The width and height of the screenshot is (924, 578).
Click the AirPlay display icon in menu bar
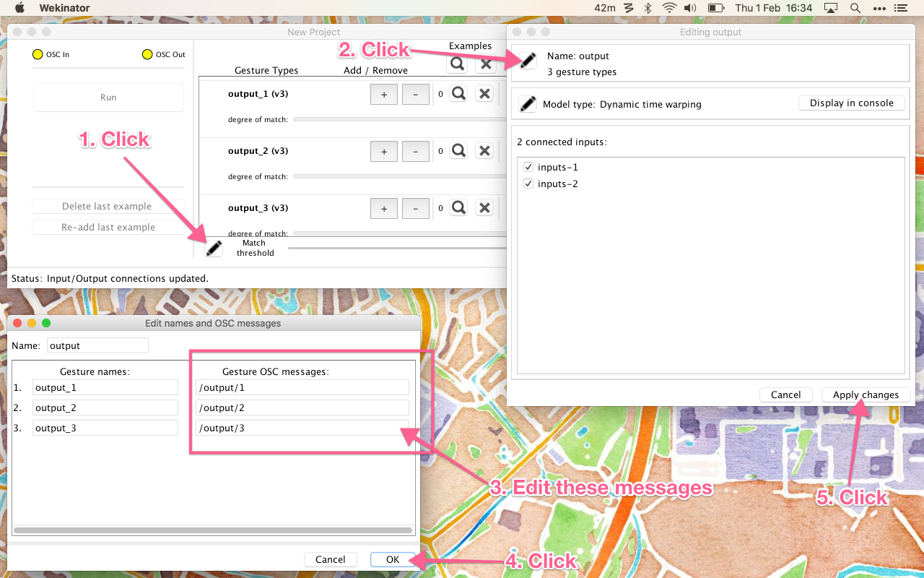(x=830, y=8)
